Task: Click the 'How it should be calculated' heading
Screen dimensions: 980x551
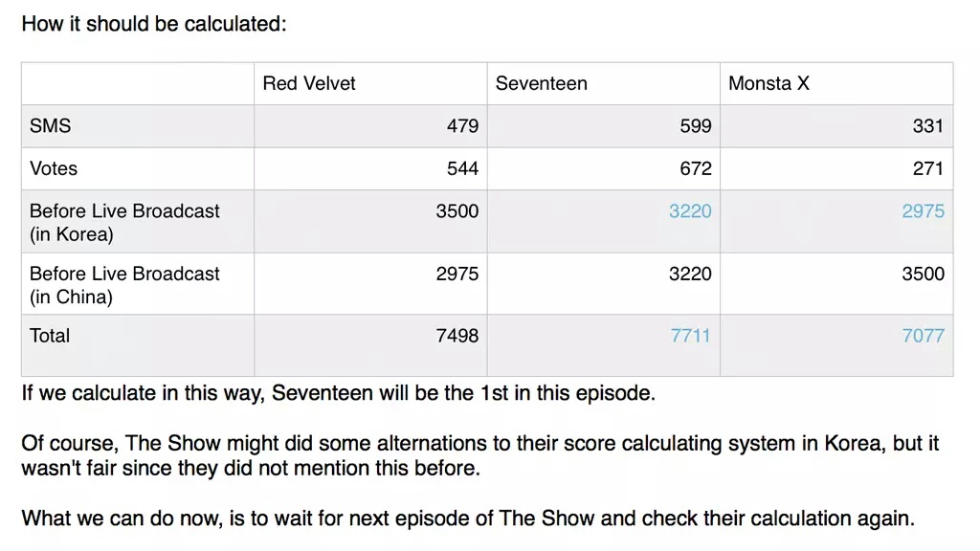Action: tap(154, 24)
